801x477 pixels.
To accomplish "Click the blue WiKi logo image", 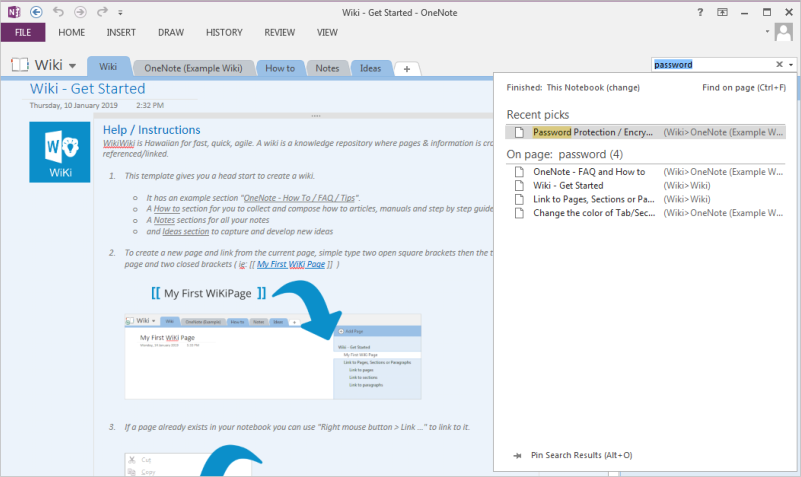I will pos(60,152).
